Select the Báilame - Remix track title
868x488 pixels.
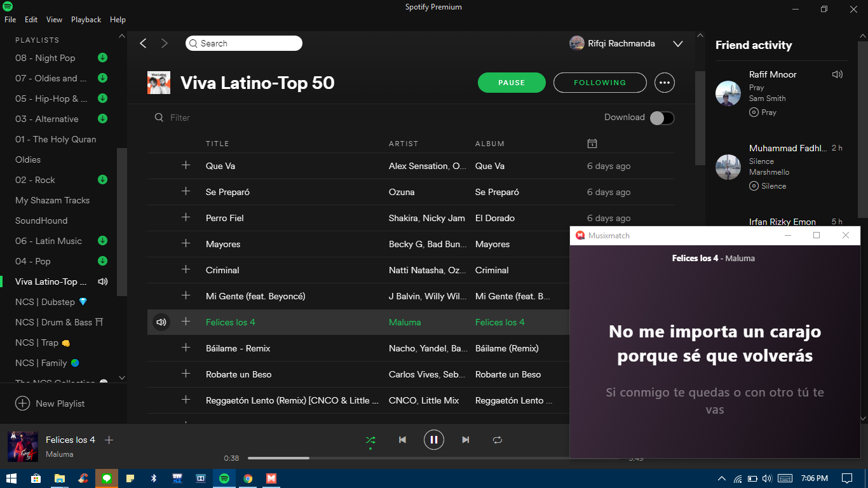238,348
